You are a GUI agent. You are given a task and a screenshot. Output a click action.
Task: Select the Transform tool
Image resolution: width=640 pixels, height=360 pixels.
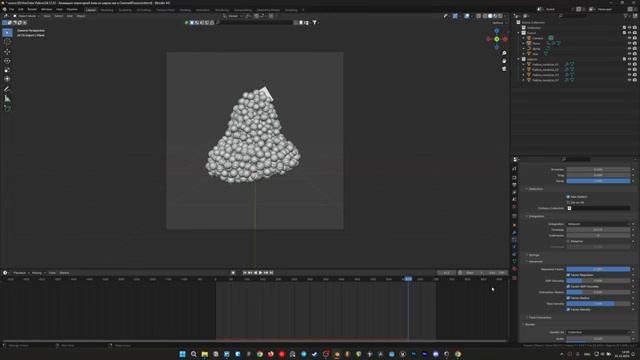pyautogui.click(x=7, y=79)
